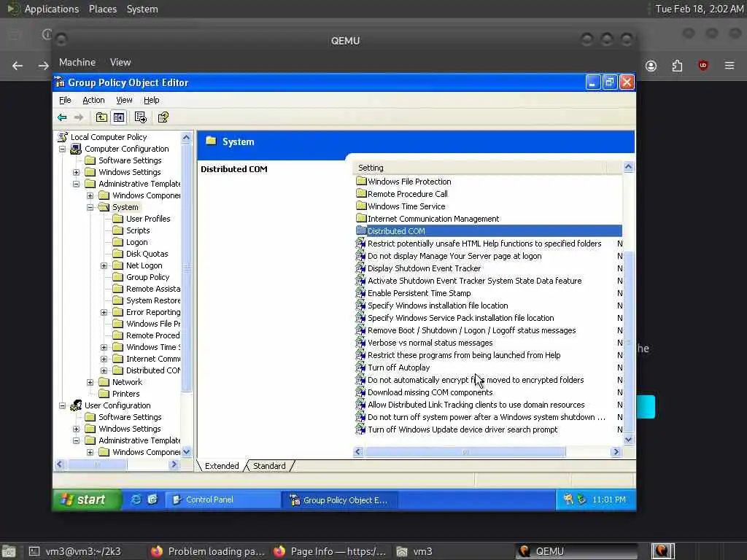Click Internet Explorer quick launch icon
The image size is (747, 560).
pos(136,499)
